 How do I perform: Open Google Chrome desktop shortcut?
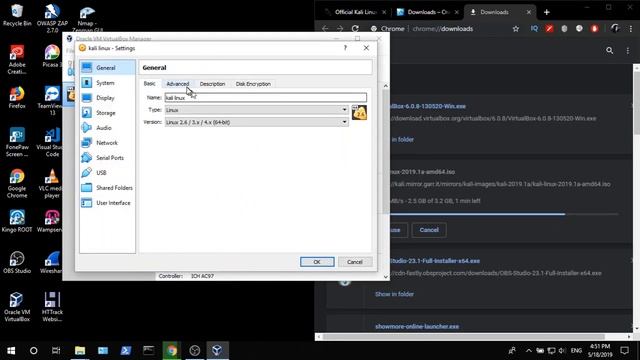coord(17,184)
